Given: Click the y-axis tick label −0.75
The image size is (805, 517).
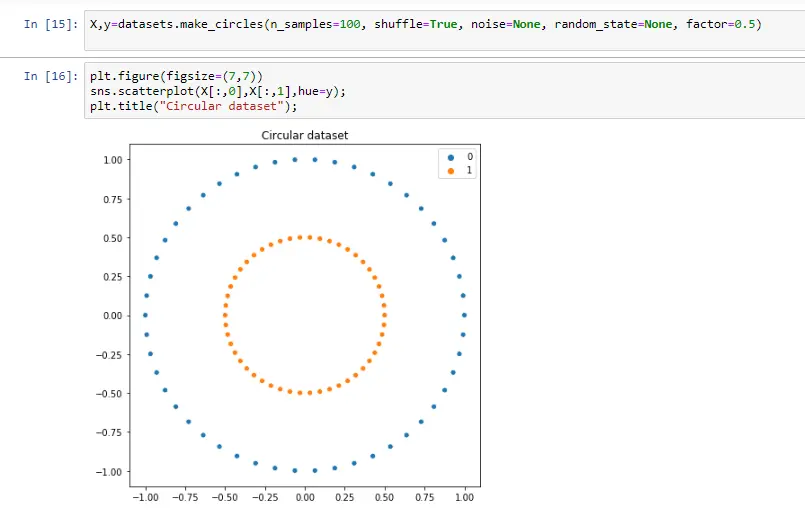Looking at the screenshot, I should [x=109, y=433].
